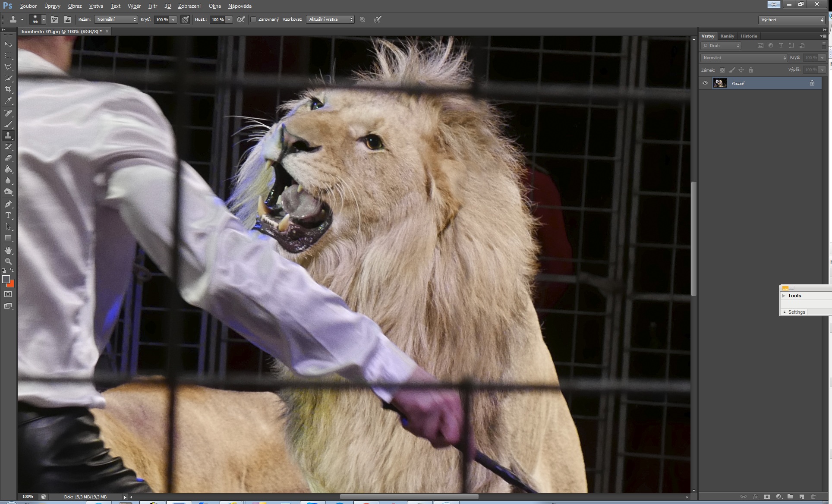Open the Filtr menu
Image resolution: width=832 pixels, height=504 pixels.
(152, 6)
